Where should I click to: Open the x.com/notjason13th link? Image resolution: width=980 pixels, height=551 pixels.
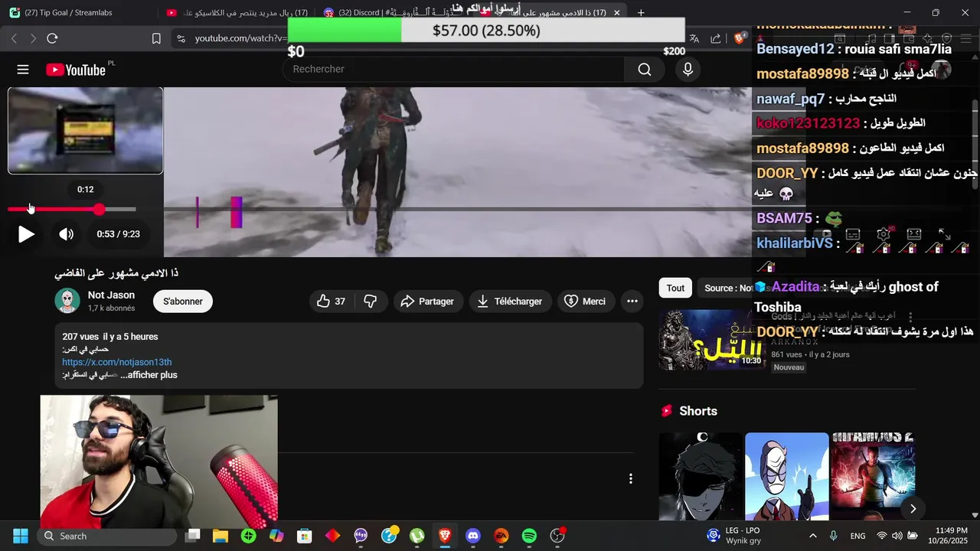[117, 362]
